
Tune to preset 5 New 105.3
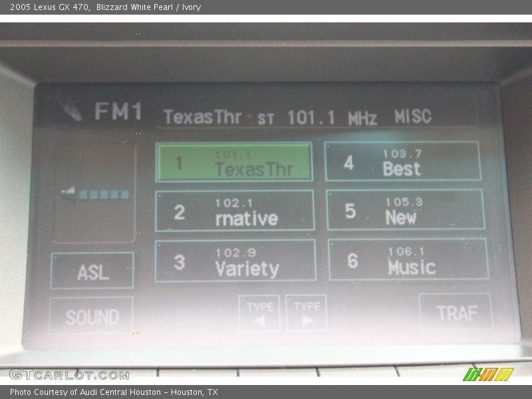406,209
